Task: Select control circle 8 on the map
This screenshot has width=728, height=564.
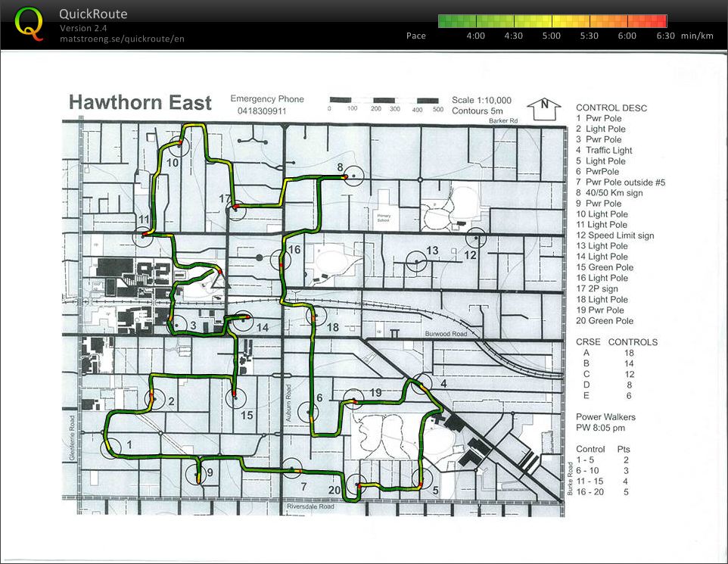Action: (x=351, y=176)
